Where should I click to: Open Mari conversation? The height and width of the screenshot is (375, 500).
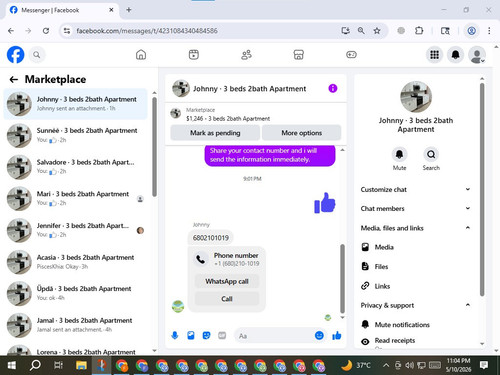[75, 198]
